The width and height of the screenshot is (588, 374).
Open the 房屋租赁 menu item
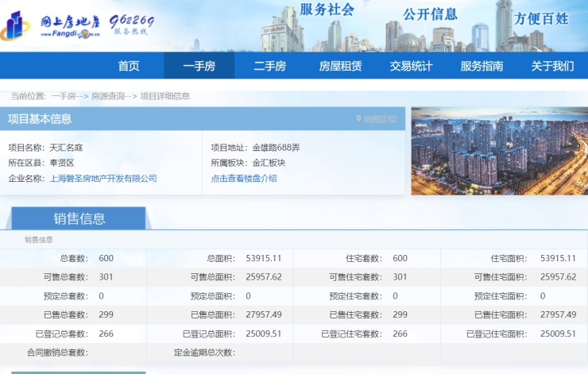click(340, 66)
